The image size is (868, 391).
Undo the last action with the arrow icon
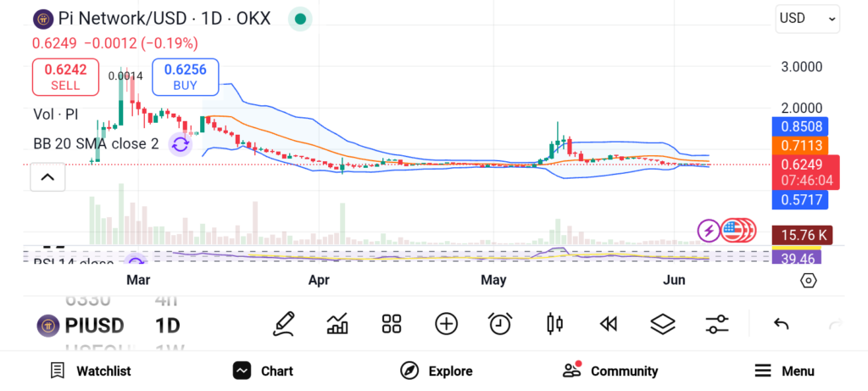pyautogui.click(x=782, y=323)
